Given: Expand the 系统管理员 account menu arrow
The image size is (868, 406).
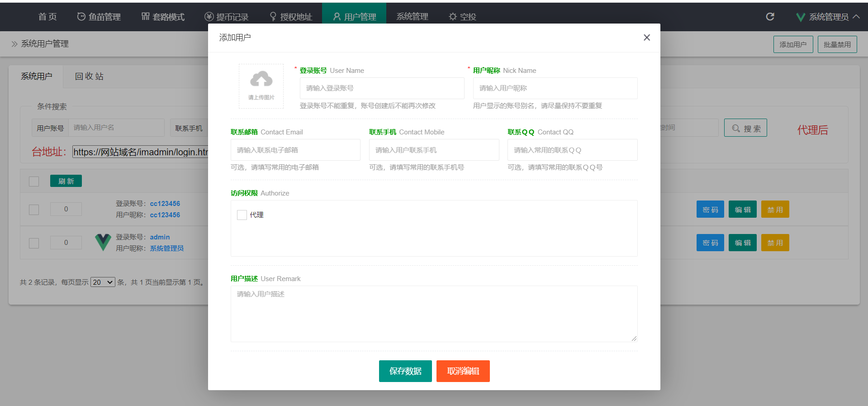Looking at the screenshot, I should click(856, 17).
